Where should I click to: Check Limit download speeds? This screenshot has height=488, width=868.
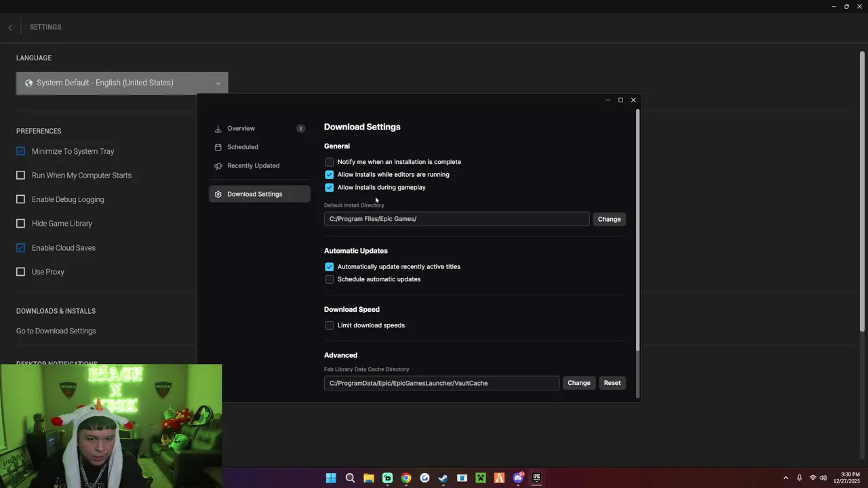tap(330, 325)
